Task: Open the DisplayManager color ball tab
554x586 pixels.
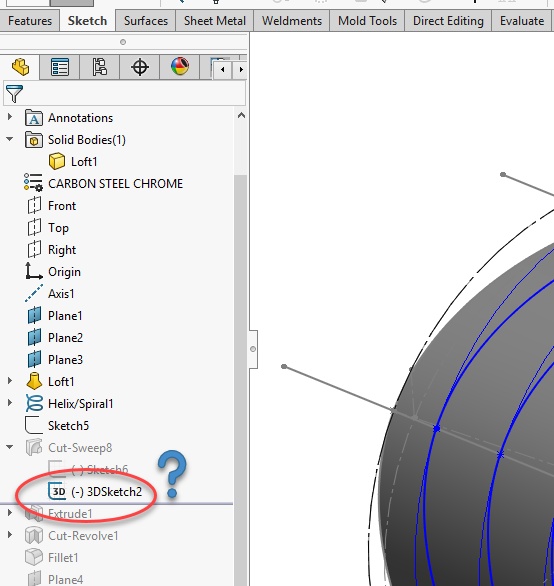Action: (x=180, y=67)
